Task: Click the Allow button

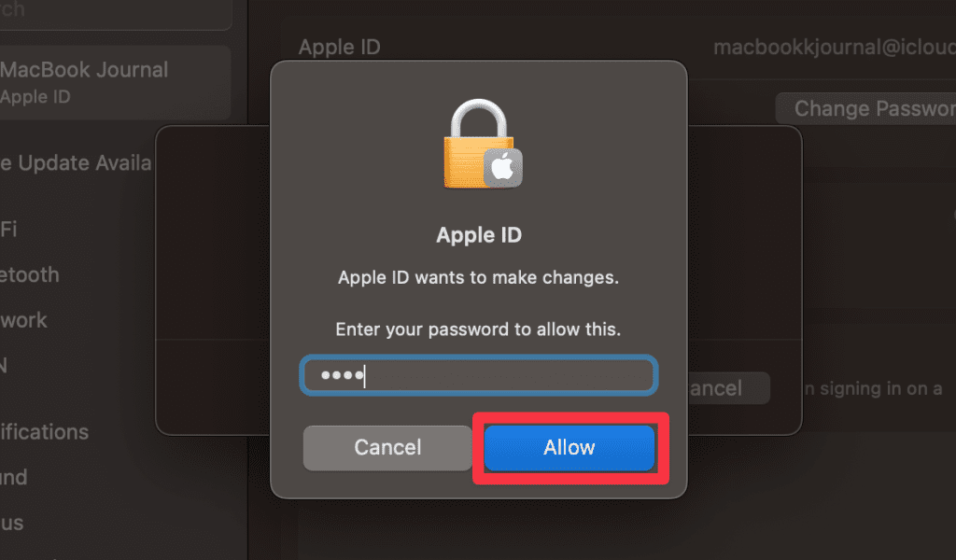Action: (569, 448)
